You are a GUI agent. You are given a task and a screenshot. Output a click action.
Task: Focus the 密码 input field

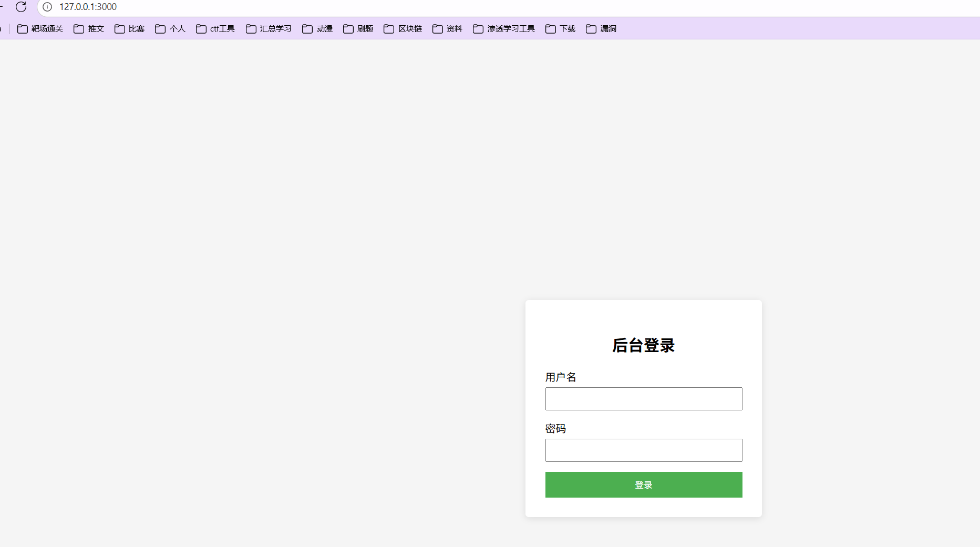click(644, 450)
